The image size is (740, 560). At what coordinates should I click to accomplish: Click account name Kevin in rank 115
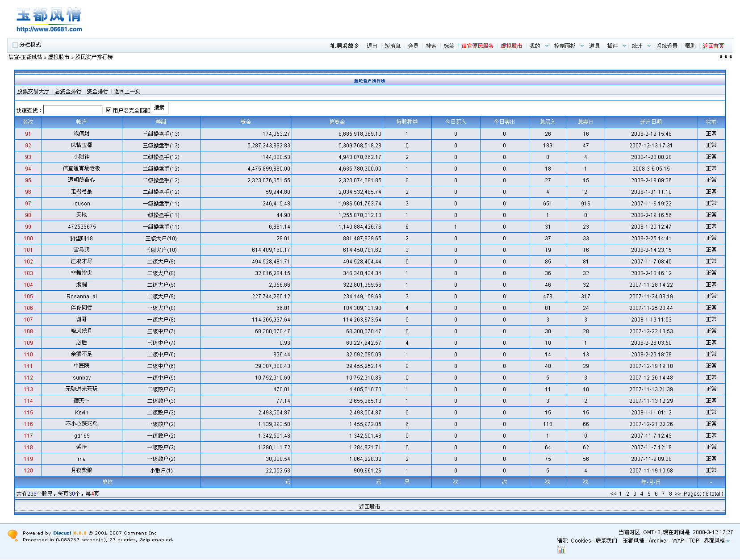tap(81, 413)
